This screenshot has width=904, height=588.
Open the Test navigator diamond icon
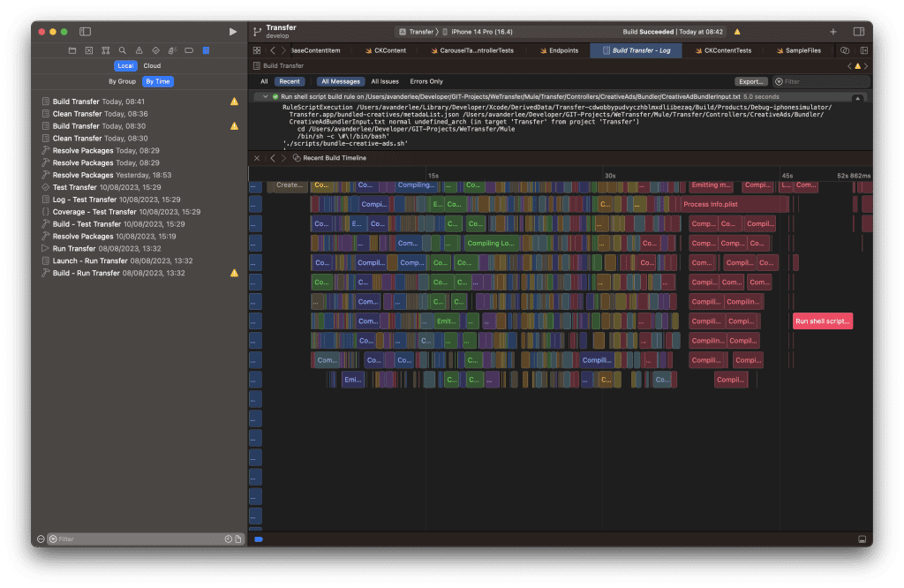click(x=155, y=50)
